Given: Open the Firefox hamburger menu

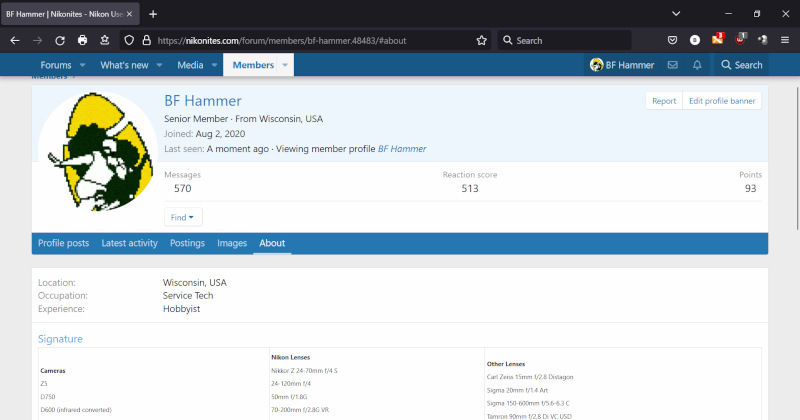Looking at the screenshot, I should coord(785,41).
